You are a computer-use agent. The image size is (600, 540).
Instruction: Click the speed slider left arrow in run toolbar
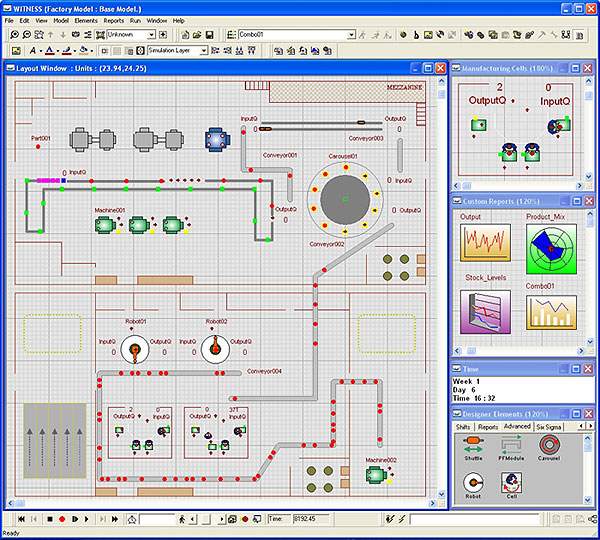(x=193, y=519)
